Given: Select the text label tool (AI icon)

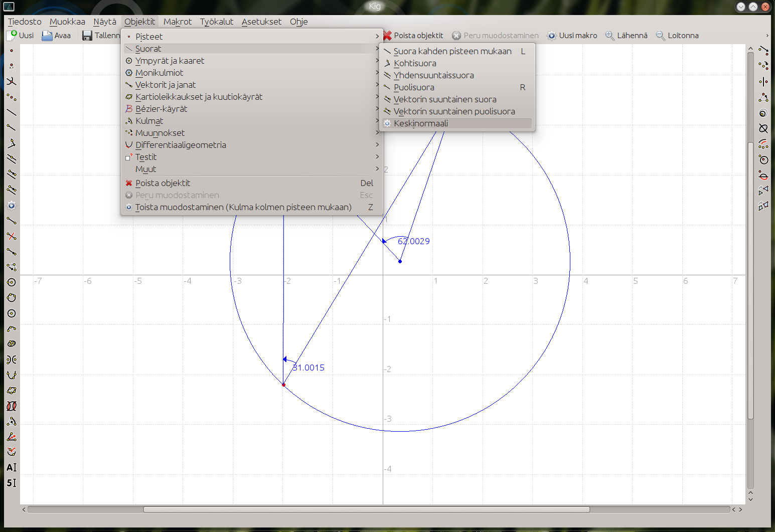Looking at the screenshot, I should click(x=12, y=467).
